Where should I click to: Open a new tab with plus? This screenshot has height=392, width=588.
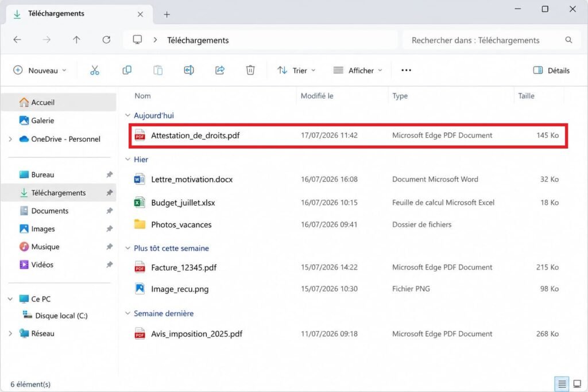click(167, 14)
